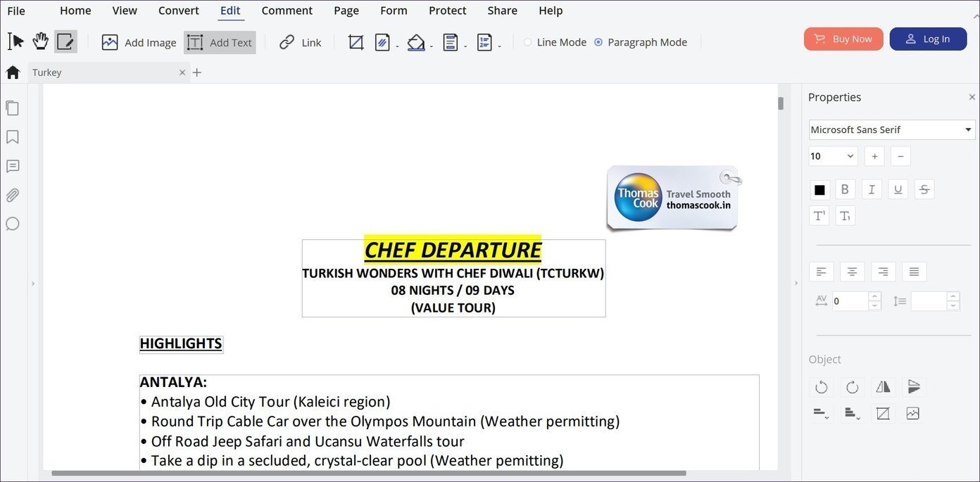The height and width of the screenshot is (482, 980).
Task: Open the Share tab
Action: pyautogui.click(x=503, y=11)
